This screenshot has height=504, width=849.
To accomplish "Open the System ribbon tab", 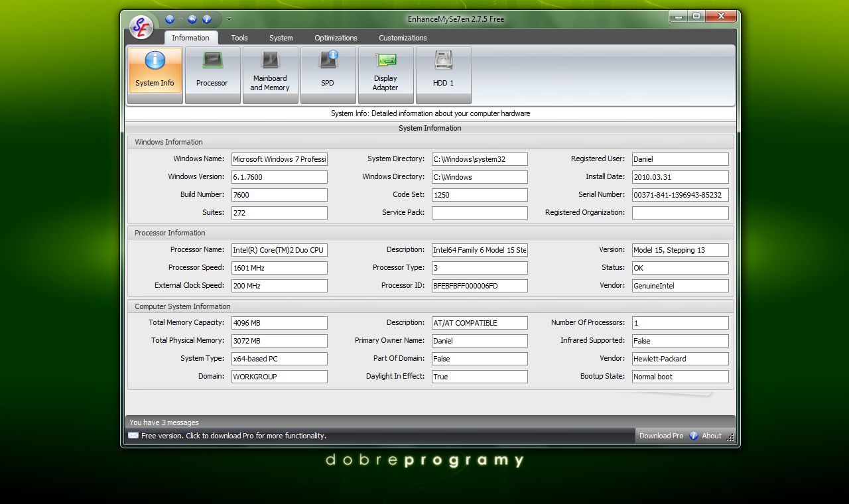I will click(x=281, y=38).
